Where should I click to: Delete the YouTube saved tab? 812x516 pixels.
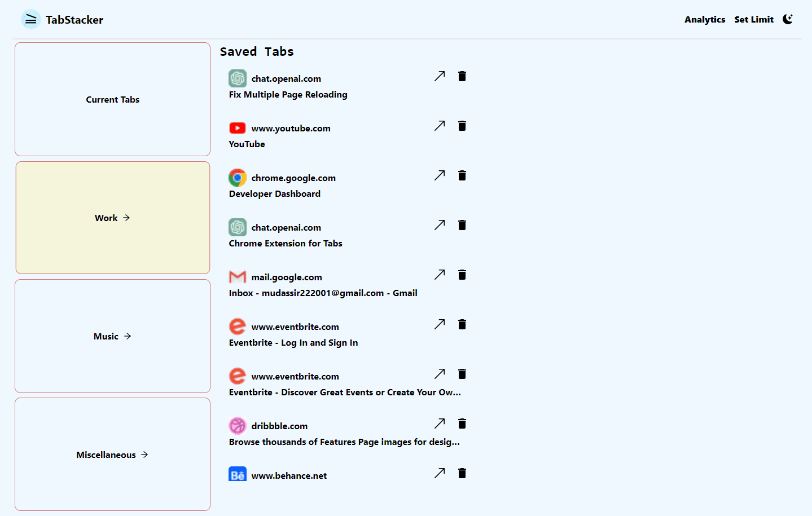coord(462,126)
